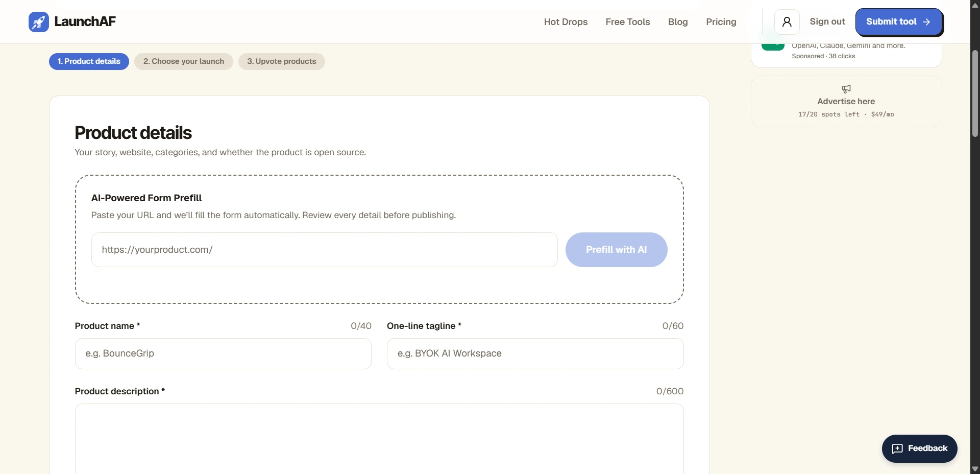Open the Feedback chat button
The image size is (980, 474).
tap(920, 448)
